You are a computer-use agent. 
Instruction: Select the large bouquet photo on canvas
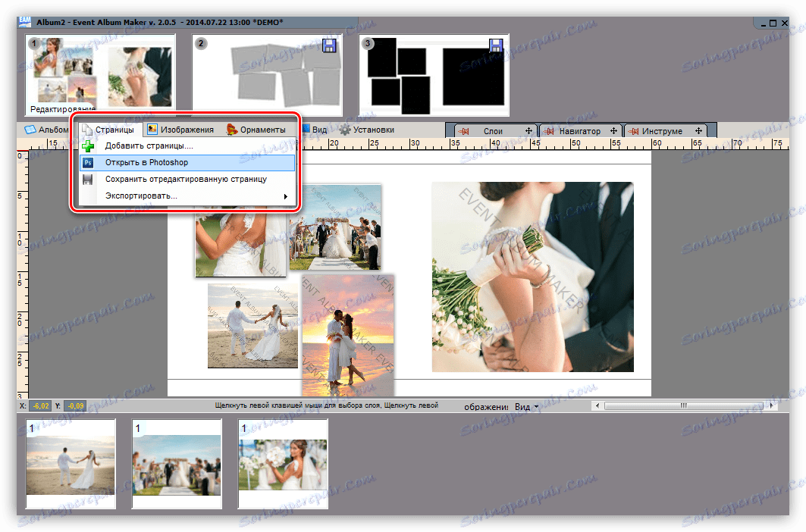pos(532,277)
